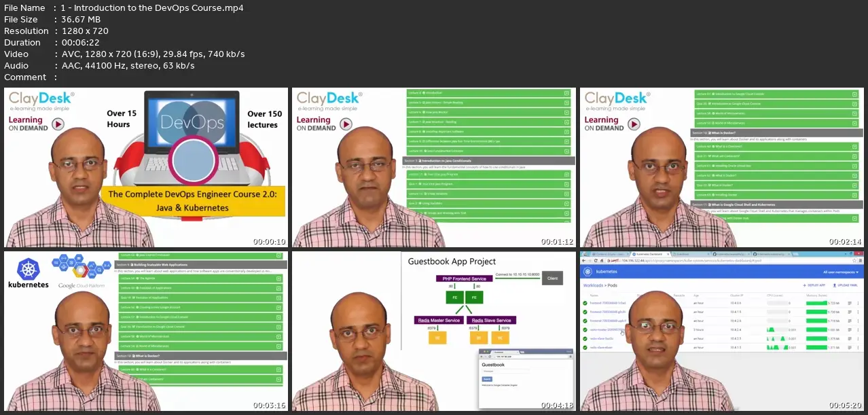This screenshot has height=415, width=868.
Task: Open the three-dot menu for pod 10.4.1.3
Action: click(858, 347)
